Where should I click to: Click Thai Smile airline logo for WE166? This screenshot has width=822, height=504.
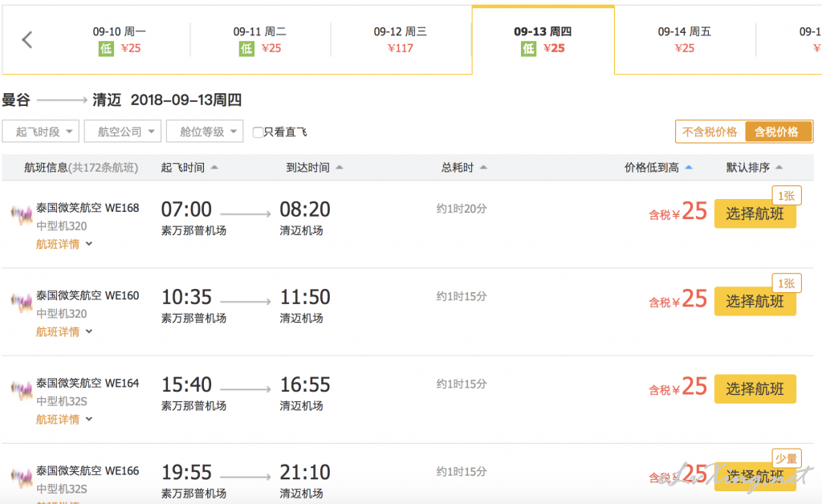click(x=22, y=477)
